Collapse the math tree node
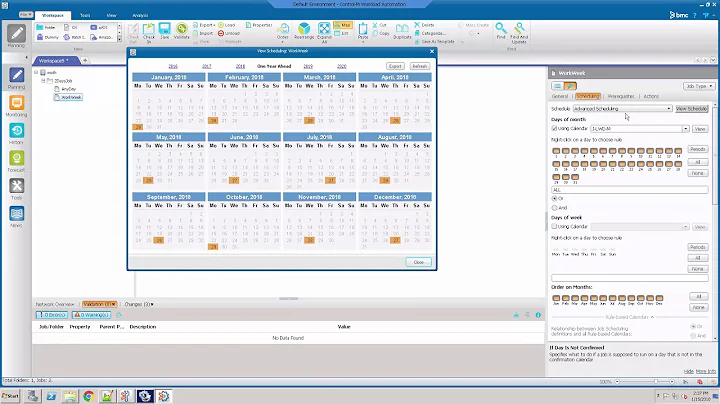This screenshot has width=720, height=404. 36,73
